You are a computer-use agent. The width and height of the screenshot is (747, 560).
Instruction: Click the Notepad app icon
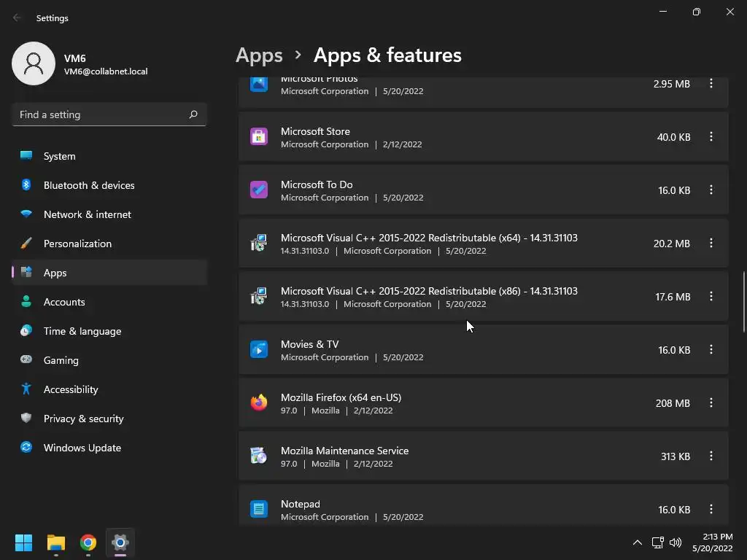point(259,509)
